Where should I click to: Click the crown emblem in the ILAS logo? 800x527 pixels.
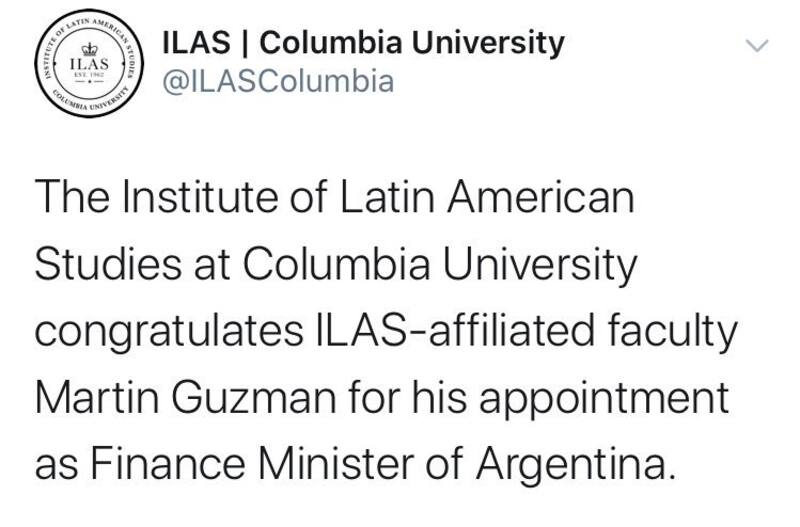(x=90, y=49)
